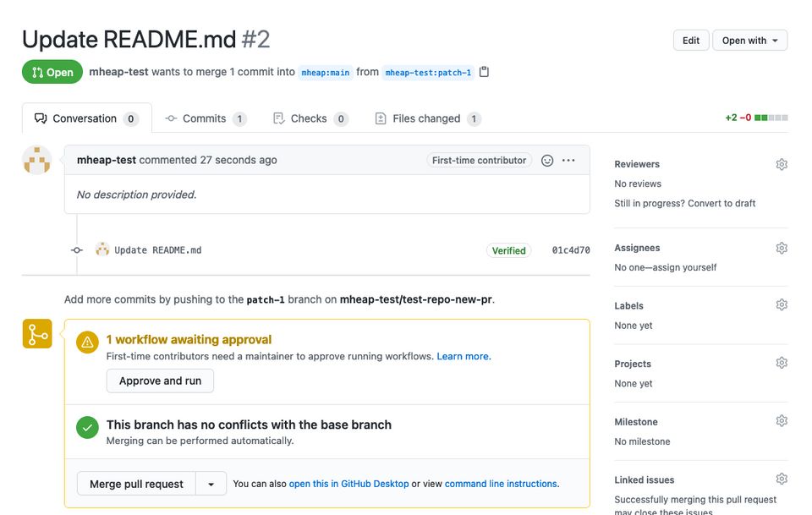This screenshot has height=515, width=812.
Task: Copy the head branch name with clipboard icon
Action: (x=484, y=72)
